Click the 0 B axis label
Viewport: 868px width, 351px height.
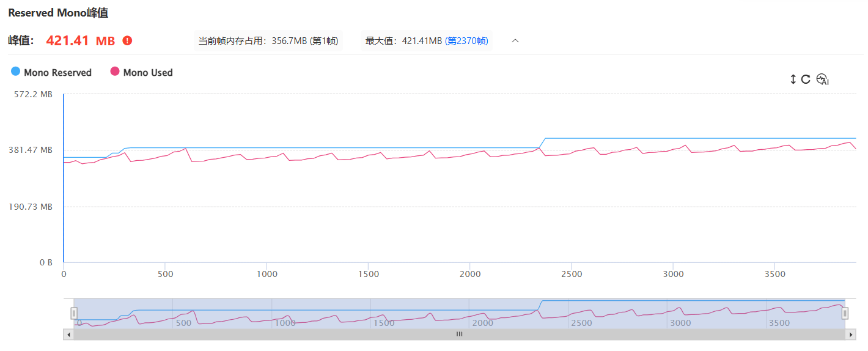click(x=46, y=262)
